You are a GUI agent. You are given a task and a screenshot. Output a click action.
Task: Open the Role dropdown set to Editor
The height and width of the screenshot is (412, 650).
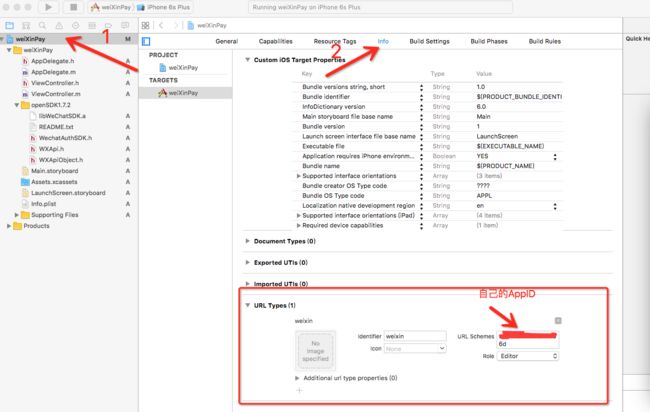pos(528,356)
